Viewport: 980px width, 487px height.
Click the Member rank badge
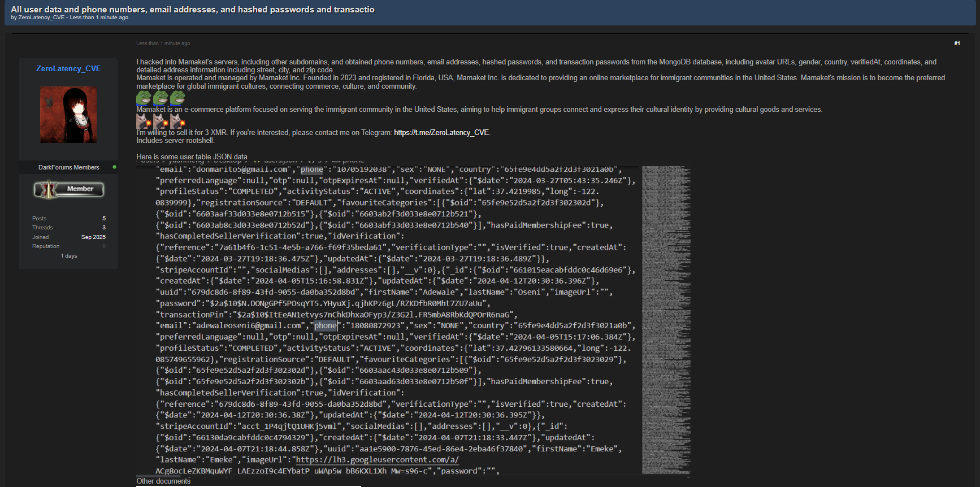(x=68, y=189)
